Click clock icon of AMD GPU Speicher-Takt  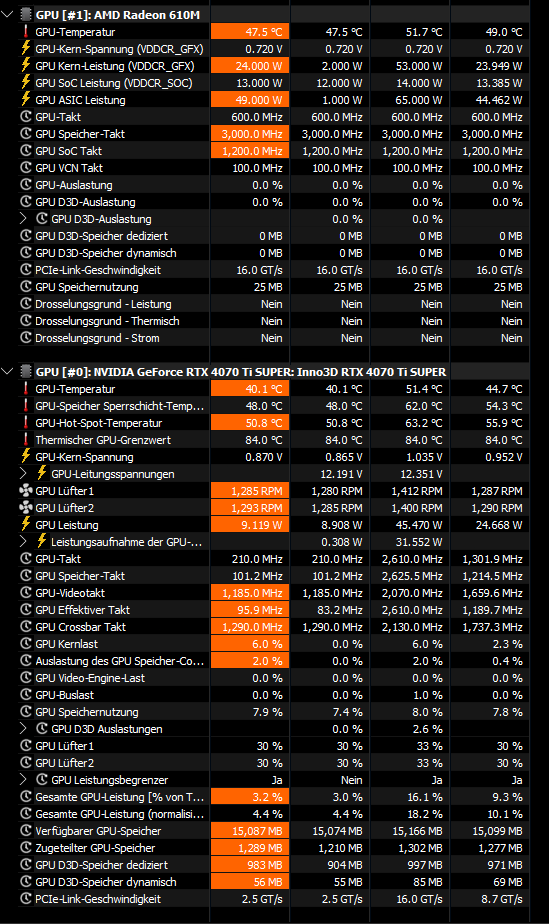pos(25,134)
